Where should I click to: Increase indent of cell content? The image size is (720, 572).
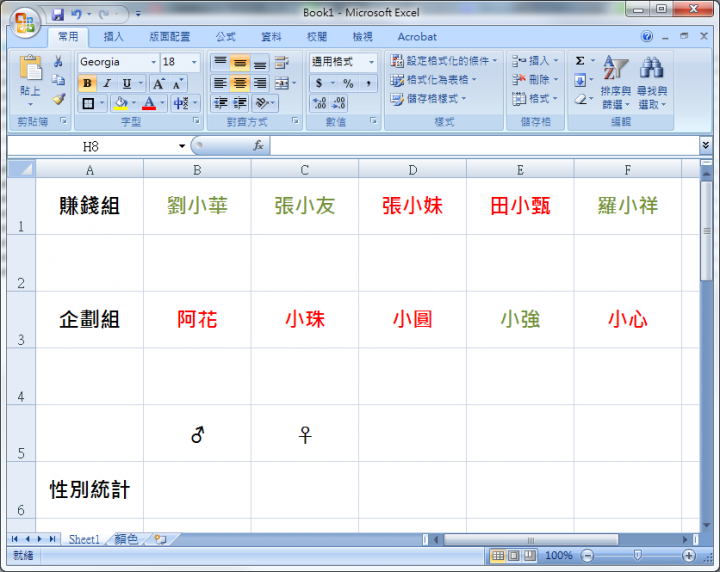[240, 103]
